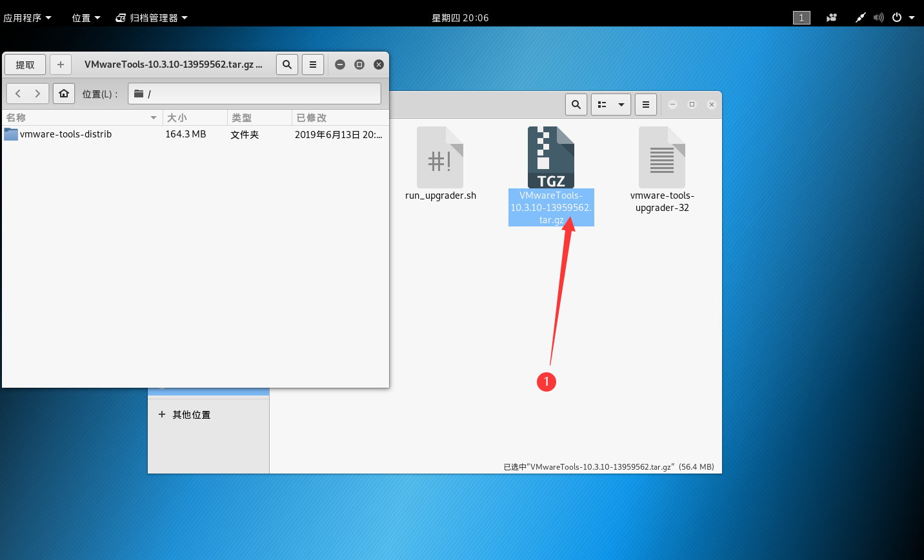Click the 位置(L) path input field
Image resolution: width=924 pixels, height=560 pixels.
pos(254,94)
